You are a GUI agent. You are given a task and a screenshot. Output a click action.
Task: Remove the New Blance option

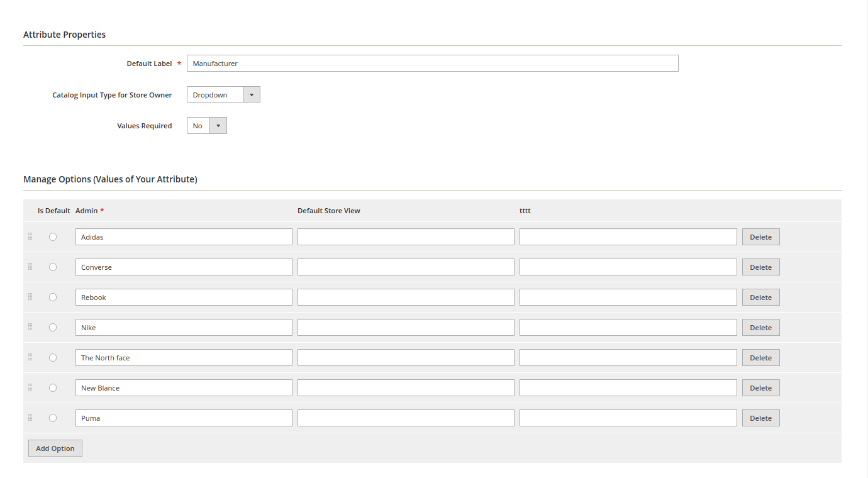(x=760, y=388)
